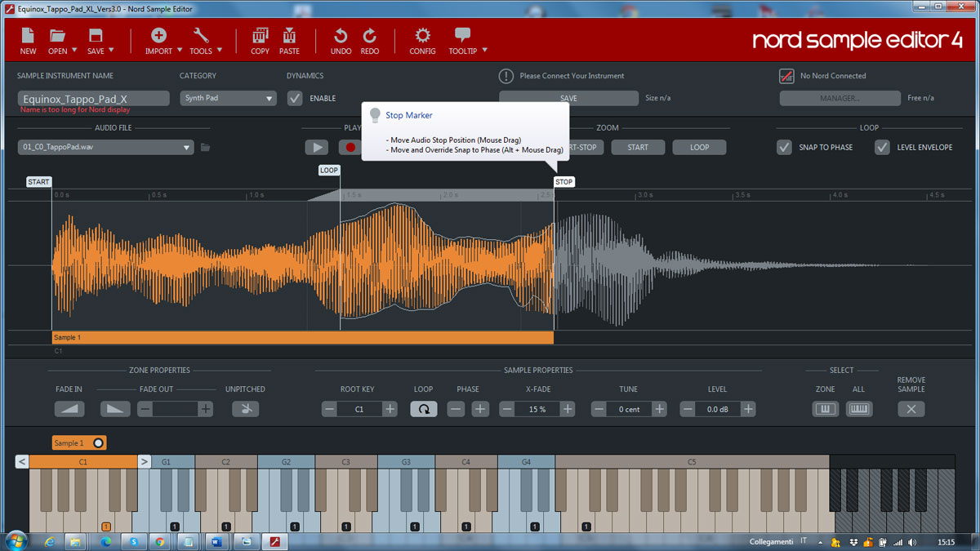Decrease the Fade Out value
Image resolution: width=980 pixels, height=551 pixels.
(145, 409)
